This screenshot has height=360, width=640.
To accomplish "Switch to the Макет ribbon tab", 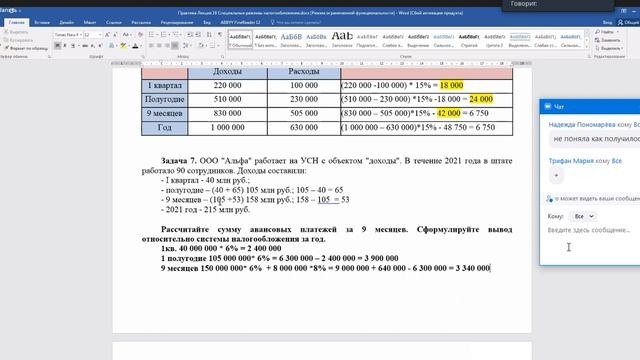I will [x=90, y=22].
